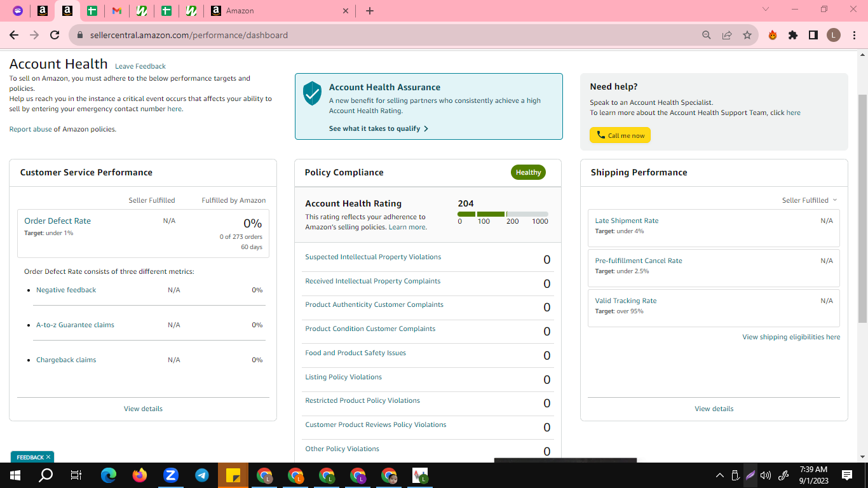
Task: Open the Negative feedback metric
Action: [66, 290]
